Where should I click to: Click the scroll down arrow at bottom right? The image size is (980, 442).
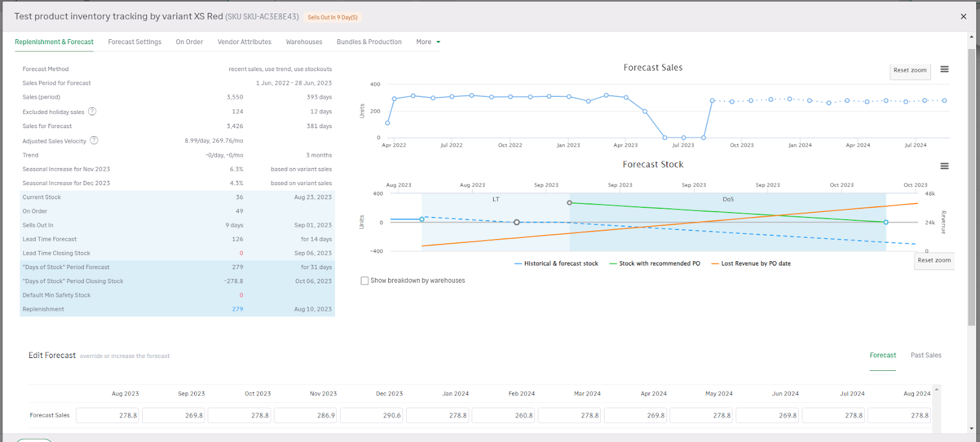click(x=971, y=429)
